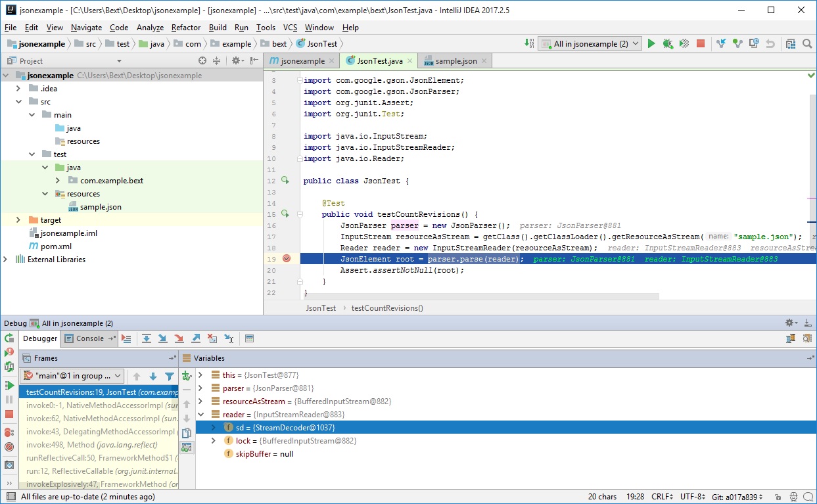Step Out of the current method
The width and height of the screenshot is (817, 504).
[x=197, y=338]
